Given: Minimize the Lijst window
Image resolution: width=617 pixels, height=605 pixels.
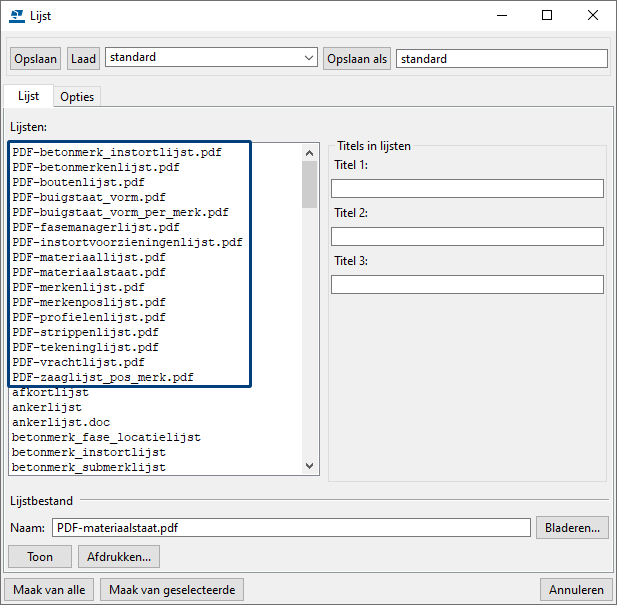Looking at the screenshot, I should pos(502,16).
